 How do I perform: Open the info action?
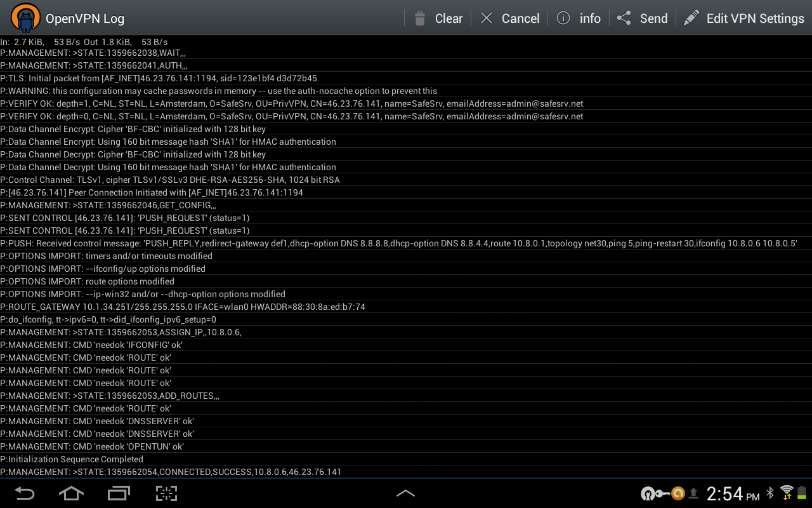tap(579, 18)
